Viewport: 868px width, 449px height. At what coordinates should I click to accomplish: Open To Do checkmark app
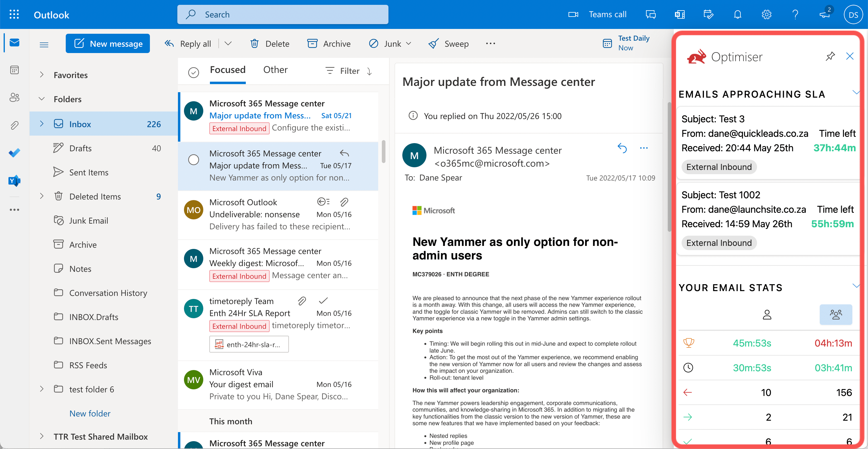14,153
